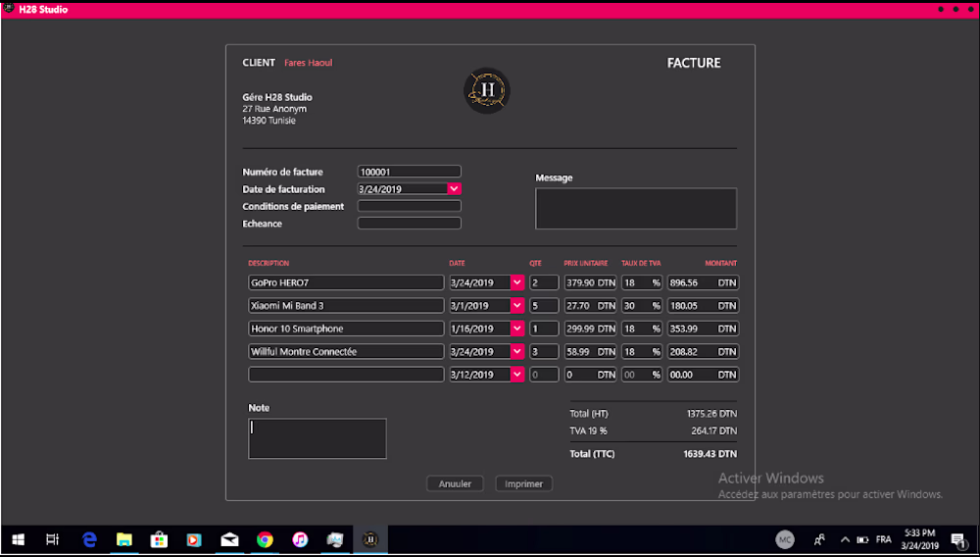Edit the Xiaomi Mi Band 3 description field
This screenshot has width=980, height=557.
(346, 306)
